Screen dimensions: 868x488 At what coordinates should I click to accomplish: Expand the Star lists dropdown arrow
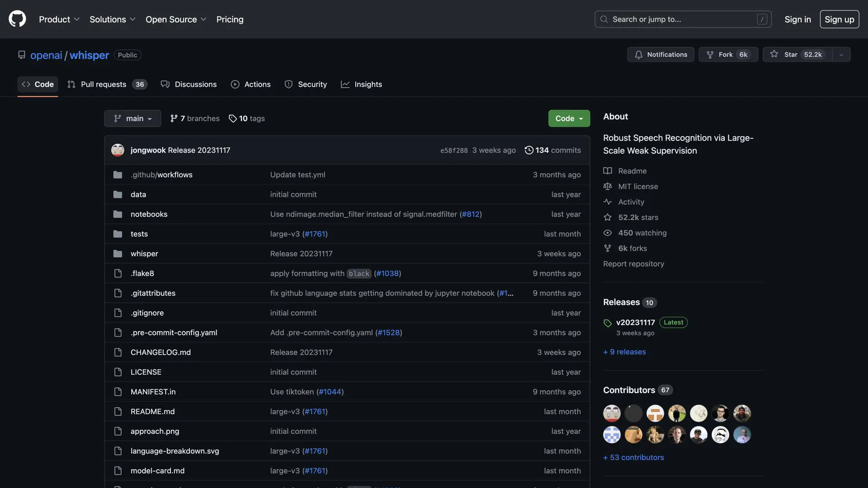pos(841,55)
